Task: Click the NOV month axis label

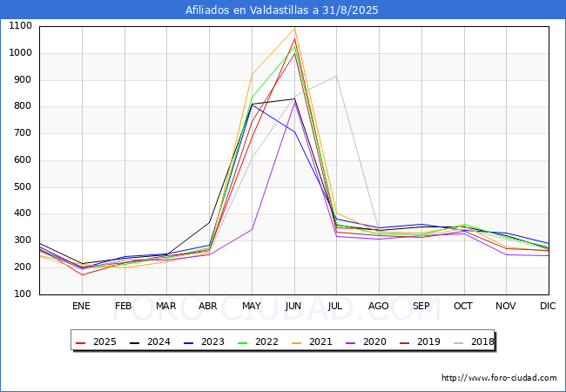Action: pyautogui.click(x=505, y=306)
